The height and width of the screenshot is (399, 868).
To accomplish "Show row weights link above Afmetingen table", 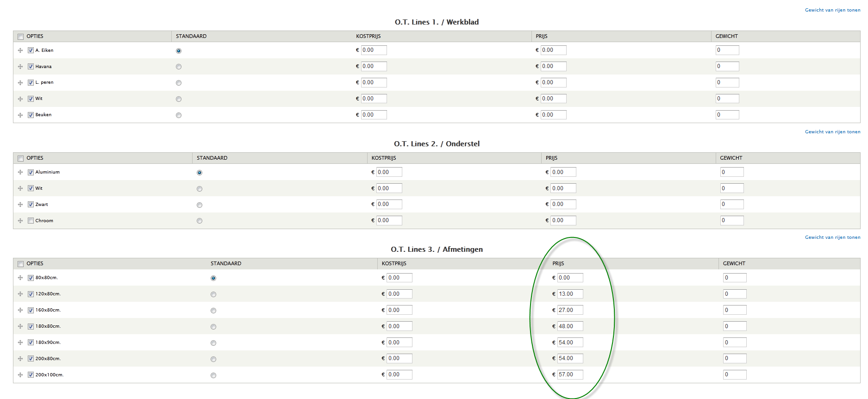I will pyautogui.click(x=832, y=237).
